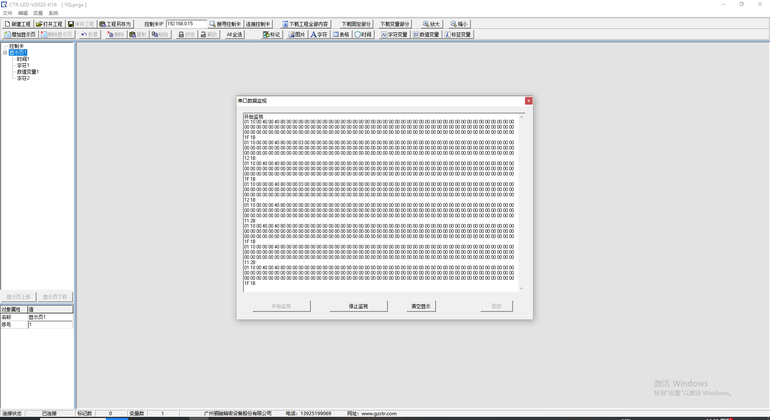Open the 编辑 menu
Screen dimensions: 770x420
click(23, 13)
